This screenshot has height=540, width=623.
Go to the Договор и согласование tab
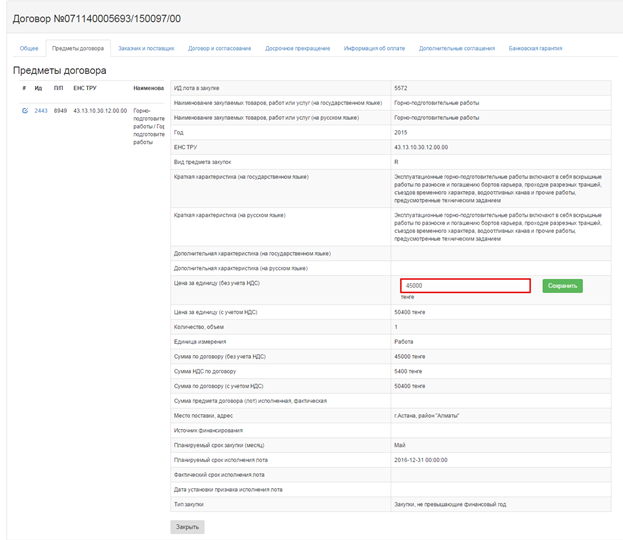220,48
